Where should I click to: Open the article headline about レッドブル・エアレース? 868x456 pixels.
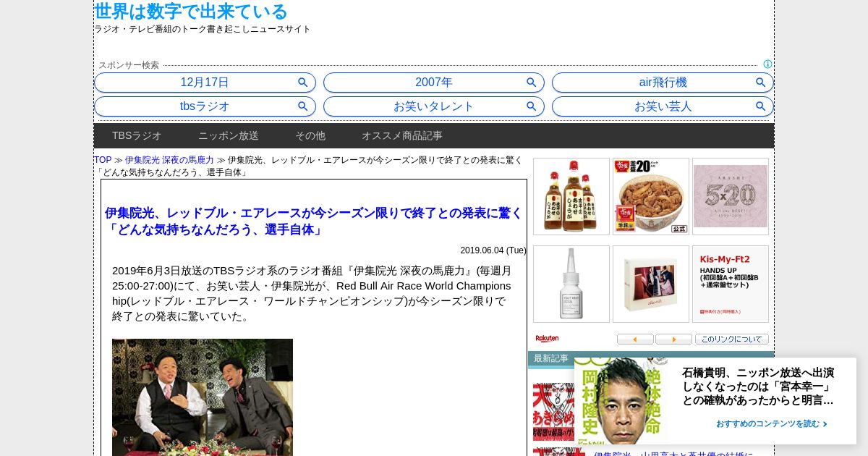point(313,221)
